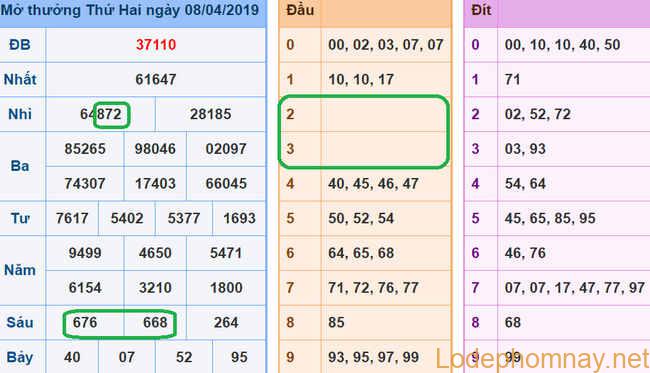This screenshot has height=373, width=650.
Task: Click the Nhì prize number 28185
Action: [x=211, y=114]
